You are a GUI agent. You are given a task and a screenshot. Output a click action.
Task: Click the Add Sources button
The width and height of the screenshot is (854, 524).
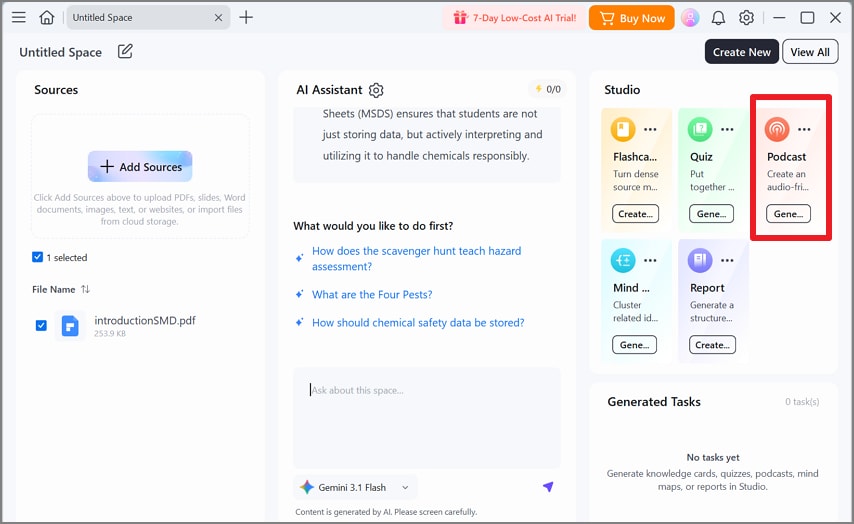click(x=140, y=166)
